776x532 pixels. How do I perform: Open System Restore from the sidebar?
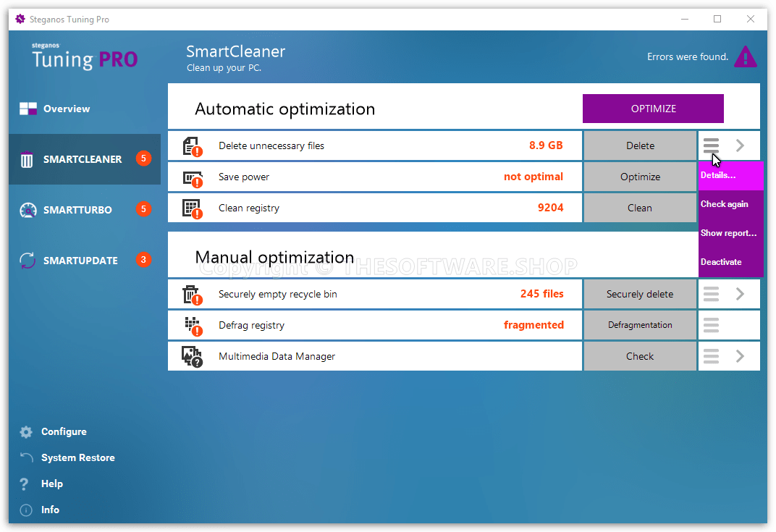[77, 458]
